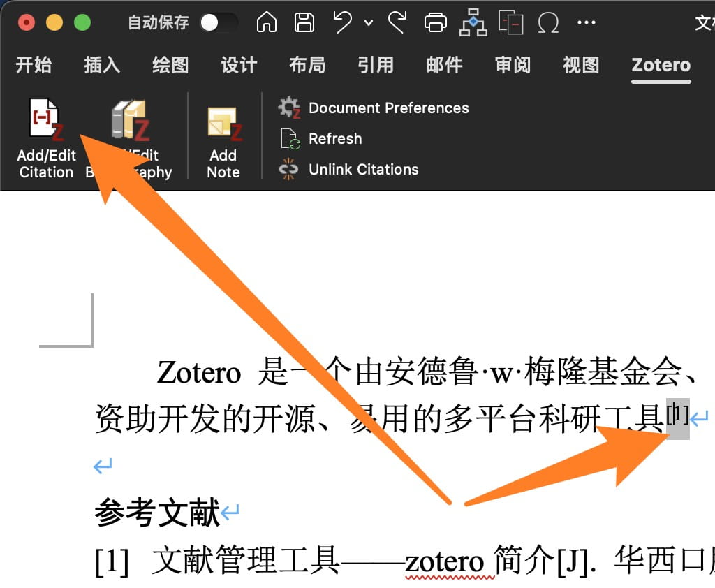The width and height of the screenshot is (715, 588).
Task: Open the 审阅 ribbon tab
Action: point(513,66)
